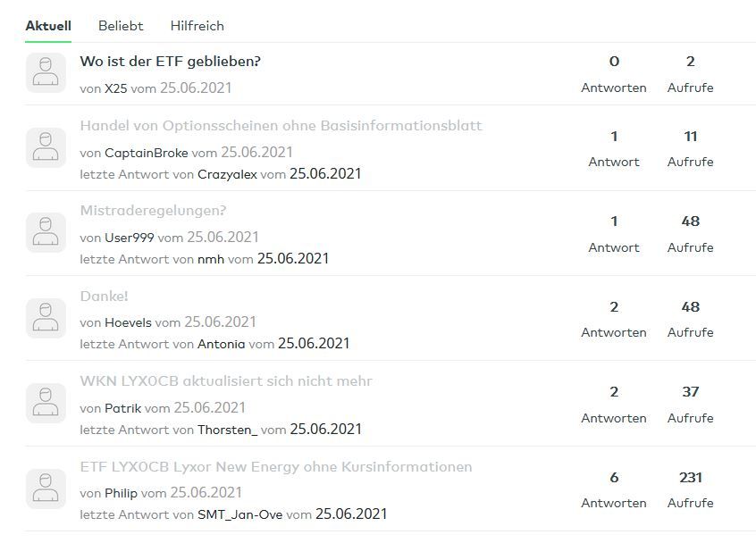
Task: View profile of last replier Crazyalex
Action: tap(227, 174)
